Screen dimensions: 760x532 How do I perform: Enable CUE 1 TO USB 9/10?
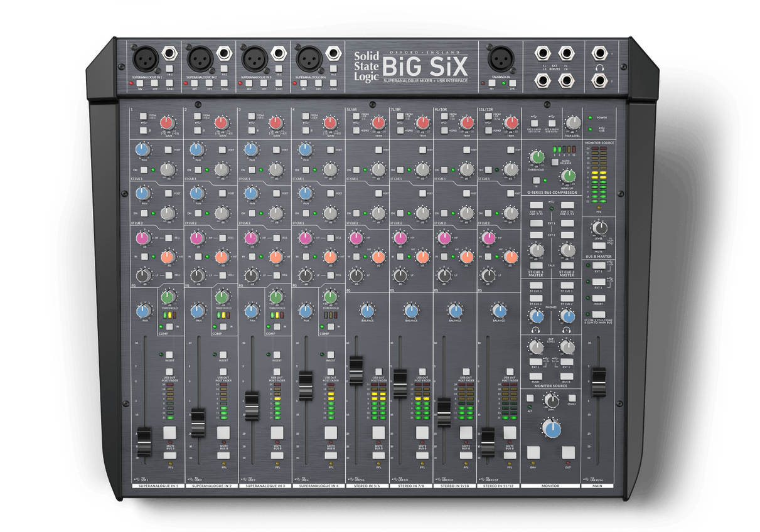point(536,204)
